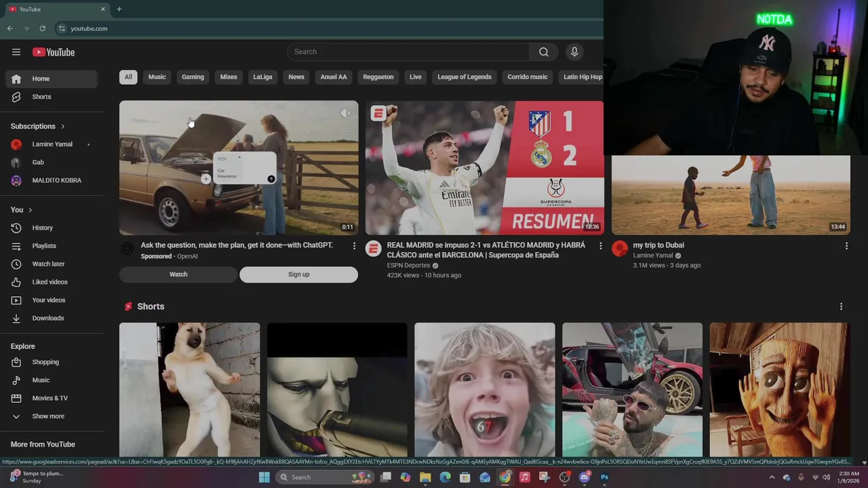Open options menu for the ChatGPT ad
The width and height of the screenshot is (868, 488).
pos(354,246)
